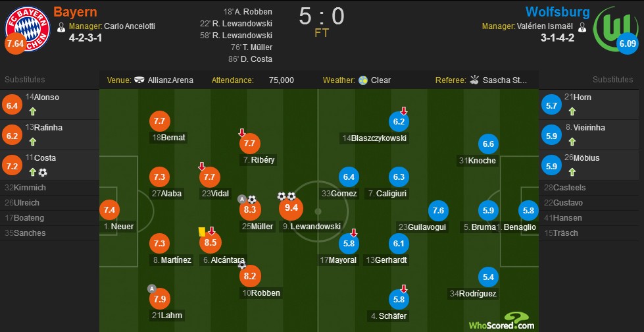The width and height of the screenshot is (644, 332).
Task: Click the FC Bayern München club crest
Action: (x=28, y=29)
